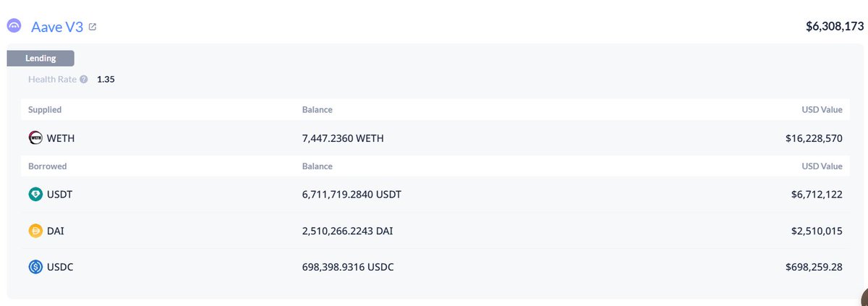Click the USDT borrowed asset name
The width and height of the screenshot is (868, 306).
point(60,195)
